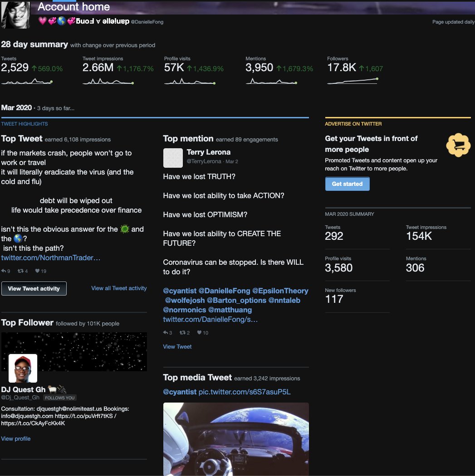Click the New followers value 117
Screen dimensions: 475x476
[x=334, y=299]
